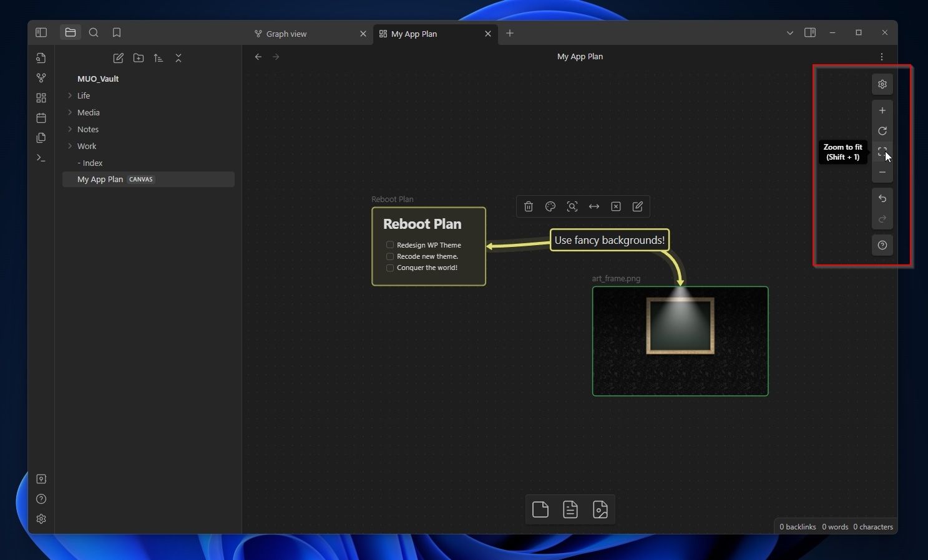Click the Zoom to fit canvas button
The width and height of the screenshot is (928, 560).
[882, 152]
